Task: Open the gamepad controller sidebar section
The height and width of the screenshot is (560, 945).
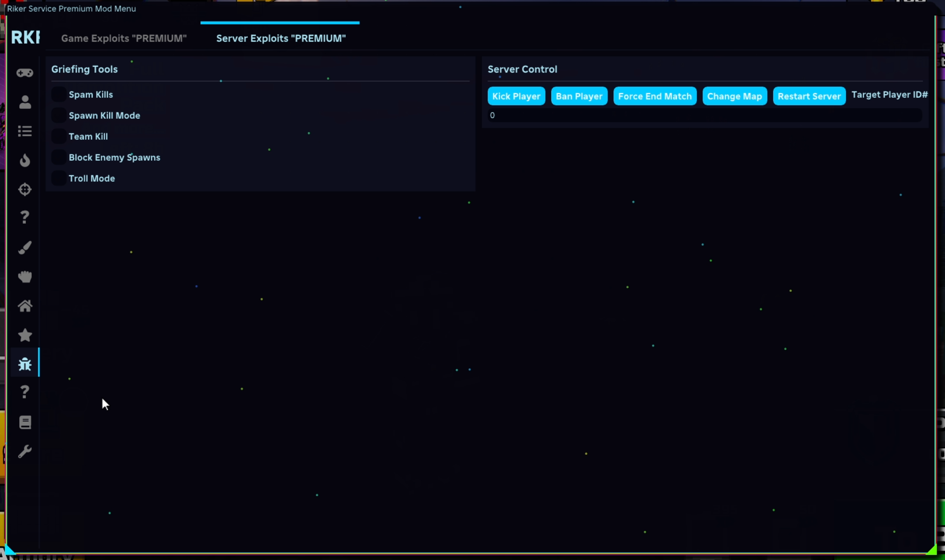Action: click(x=25, y=73)
